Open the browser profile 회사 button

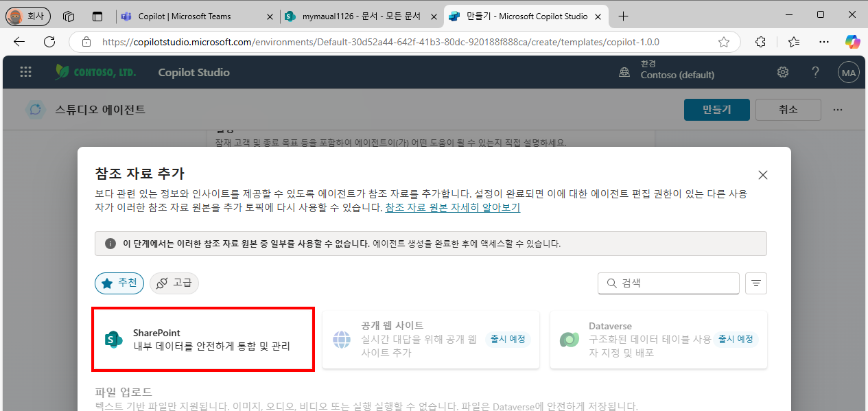pyautogui.click(x=27, y=16)
